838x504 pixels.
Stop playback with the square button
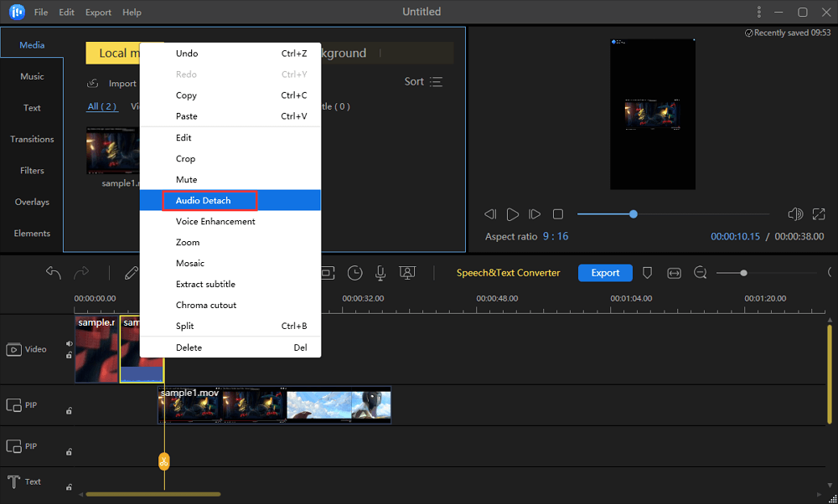pyautogui.click(x=558, y=214)
